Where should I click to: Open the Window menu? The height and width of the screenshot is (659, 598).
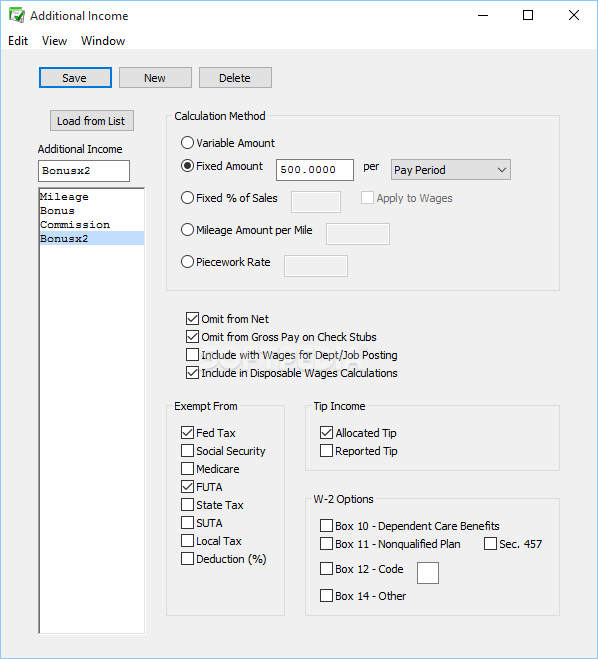click(103, 41)
